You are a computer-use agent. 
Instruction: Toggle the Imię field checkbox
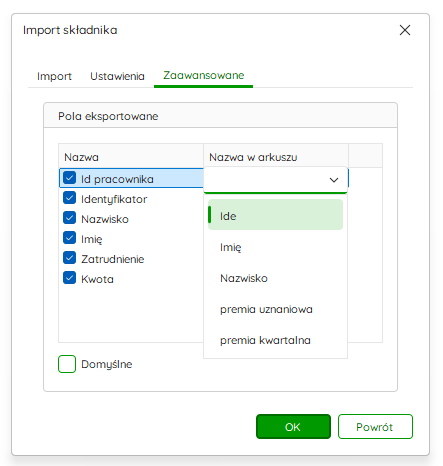(x=69, y=238)
